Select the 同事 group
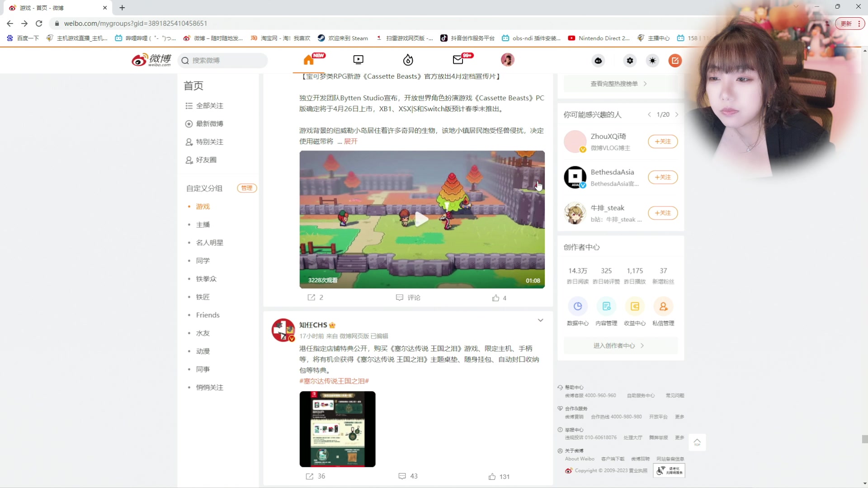This screenshot has height=488, width=868. click(x=203, y=369)
